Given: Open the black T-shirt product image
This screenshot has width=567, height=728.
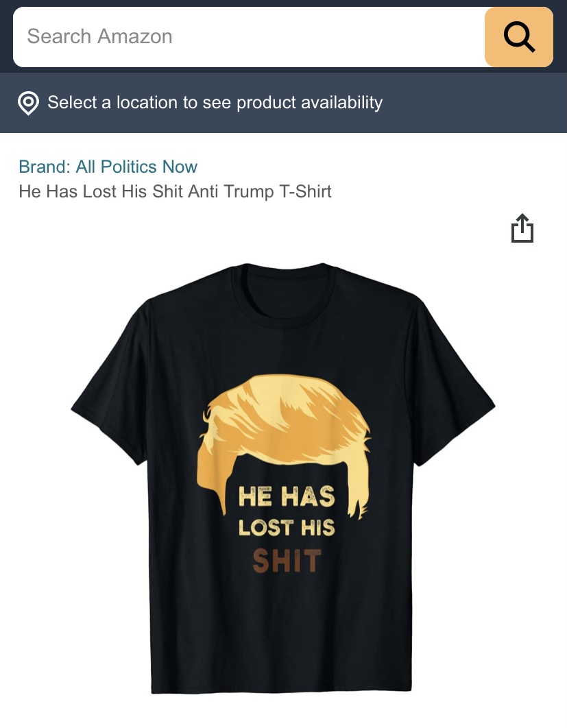Looking at the screenshot, I should [x=283, y=478].
